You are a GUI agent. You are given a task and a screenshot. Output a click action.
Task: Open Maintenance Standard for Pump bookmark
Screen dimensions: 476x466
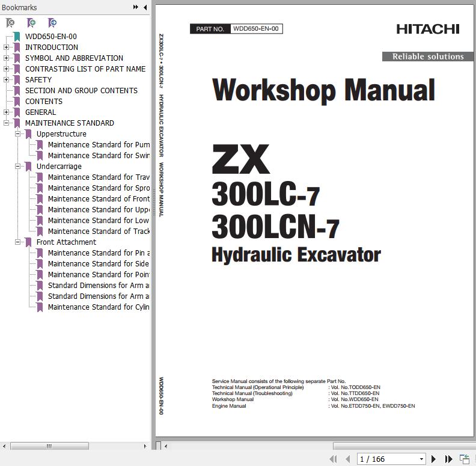[99, 144]
